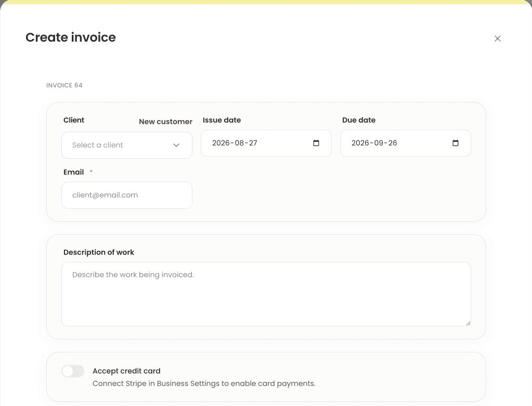Click the Issue date label
The width and height of the screenshot is (532, 406).
point(222,120)
